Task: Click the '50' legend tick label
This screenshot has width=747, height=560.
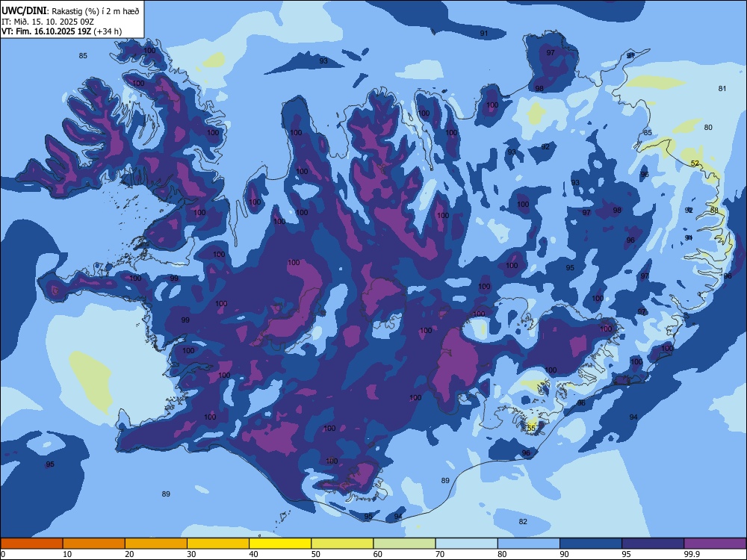Action: pyautogui.click(x=316, y=554)
